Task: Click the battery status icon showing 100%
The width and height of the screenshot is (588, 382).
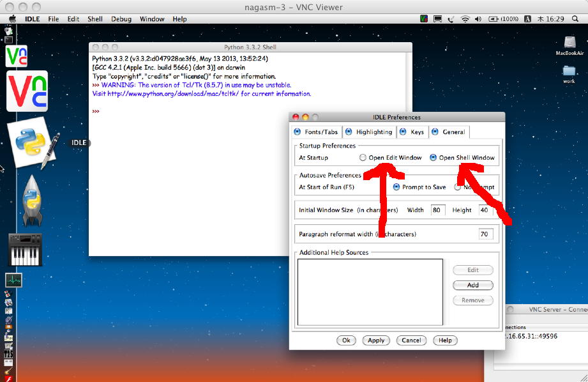Action: pos(503,19)
